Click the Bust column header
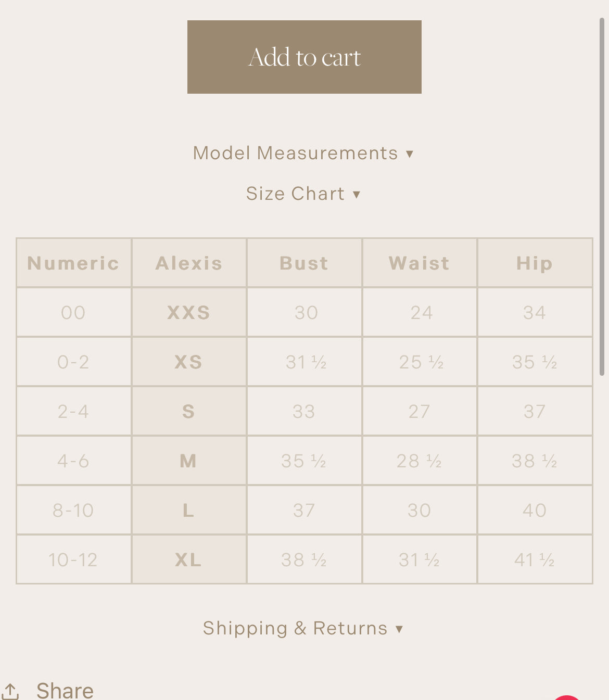The width and height of the screenshot is (609, 700). pyautogui.click(x=304, y=263)
